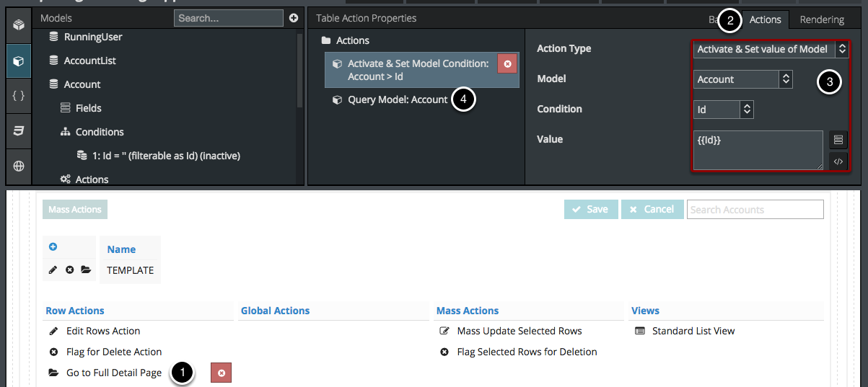Select Query Model: Account action
This screenshot has width=868, height=387.
click(397, 99)
